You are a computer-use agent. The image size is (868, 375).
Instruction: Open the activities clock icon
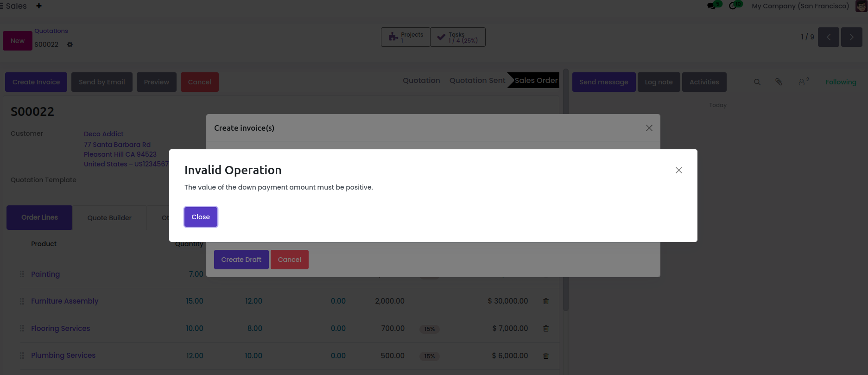pyautogui.click(x=733, y=6)
